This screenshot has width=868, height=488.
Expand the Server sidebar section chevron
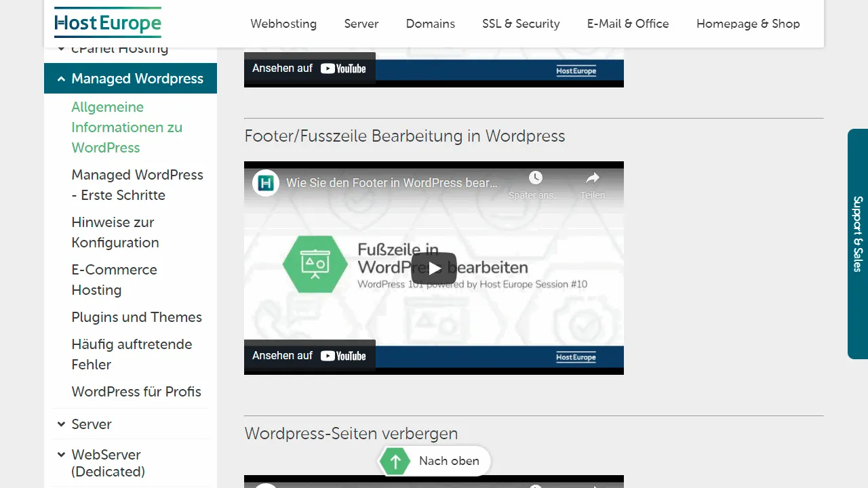click(x=62, y=424)
